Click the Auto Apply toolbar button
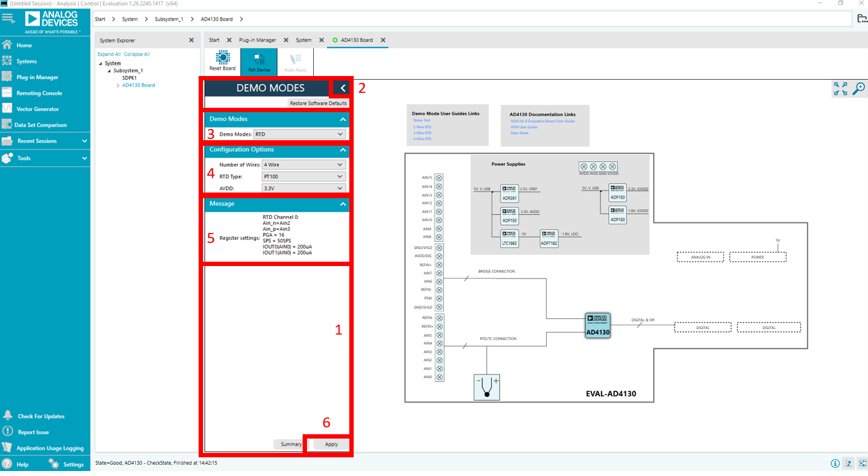The height and width of the screenshot is (476, 868). coord(296,62)
